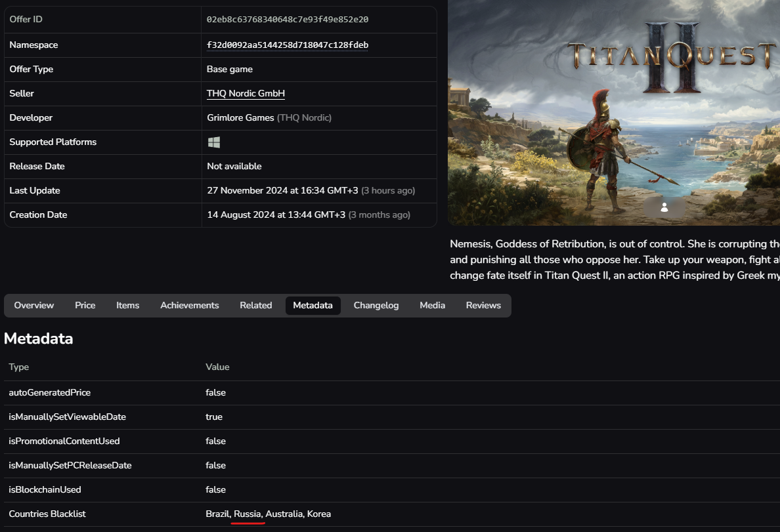Click the Titan Quest II cover image

tap(614, 112)
